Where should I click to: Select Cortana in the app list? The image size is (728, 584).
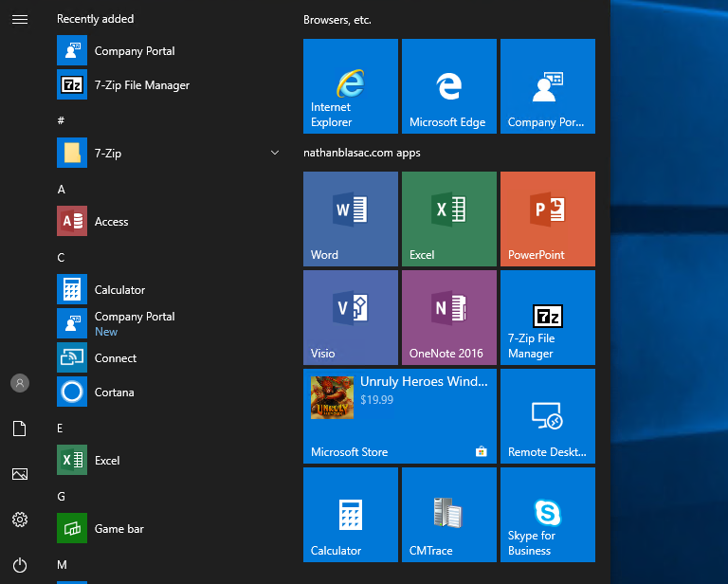coord(114,392)
